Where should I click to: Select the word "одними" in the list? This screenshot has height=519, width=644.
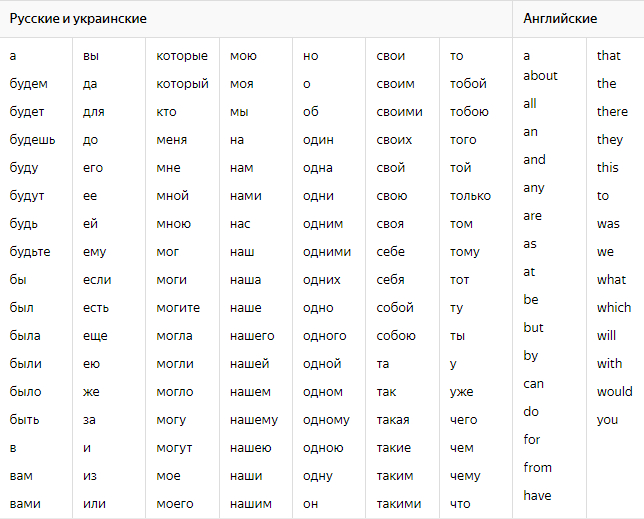[327, 252]
